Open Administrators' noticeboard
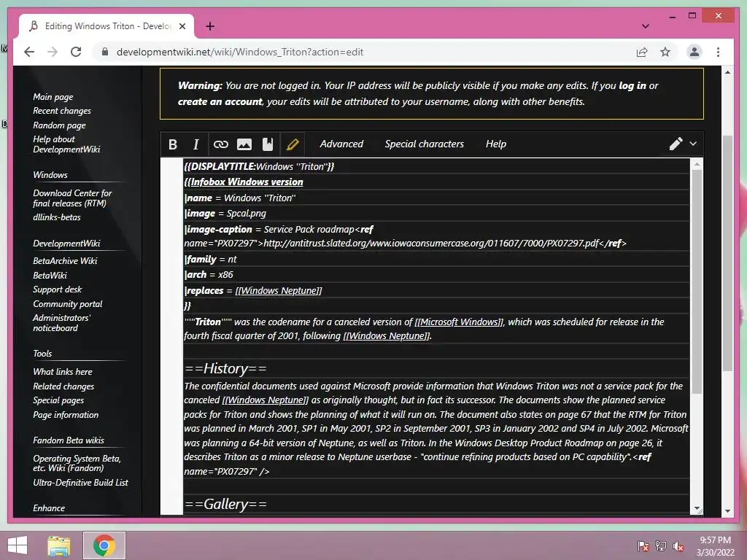747x560 pixels. pyautogui.click(x=61, y=323)
